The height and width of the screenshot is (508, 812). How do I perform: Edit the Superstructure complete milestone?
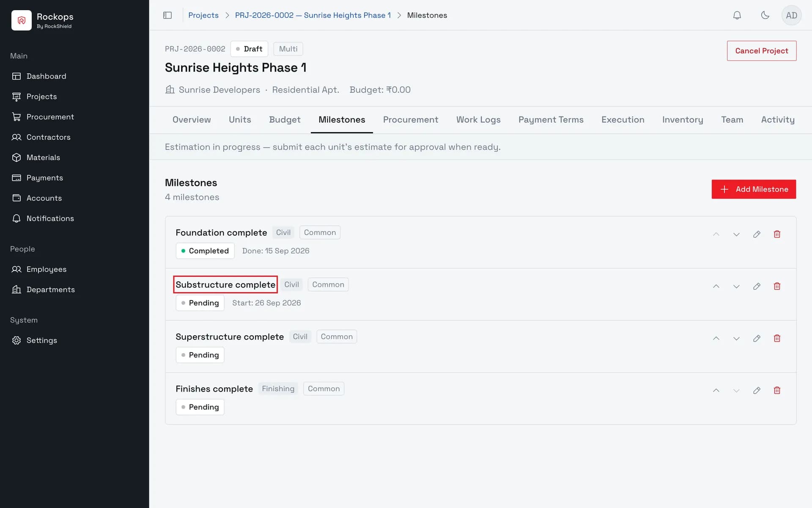coord(757,338)
